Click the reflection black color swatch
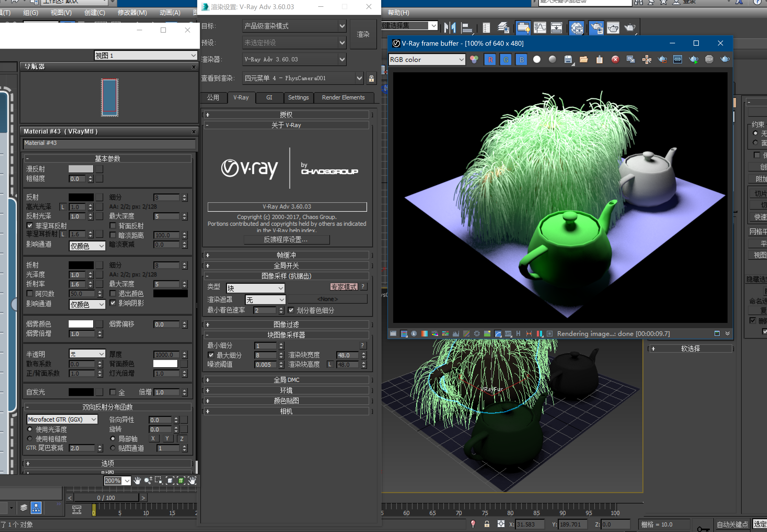This screenshot has width=767, height=532. tap(81, 197)
